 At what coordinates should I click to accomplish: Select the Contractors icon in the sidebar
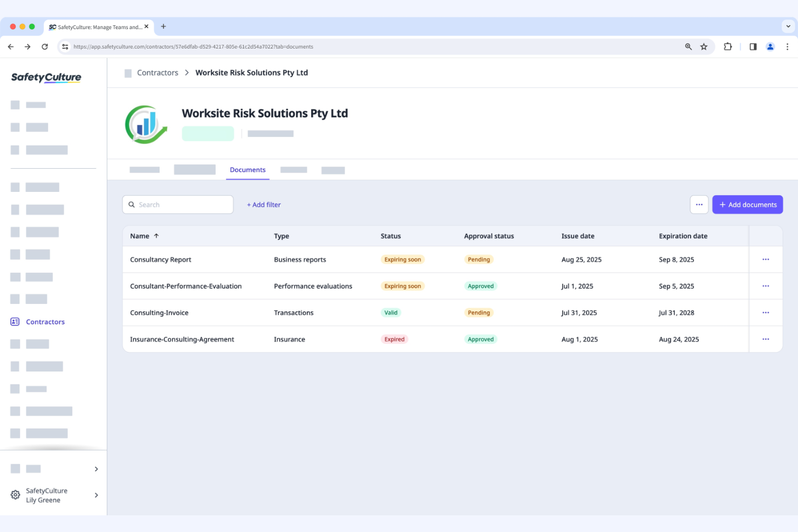(x=15, y=322)
